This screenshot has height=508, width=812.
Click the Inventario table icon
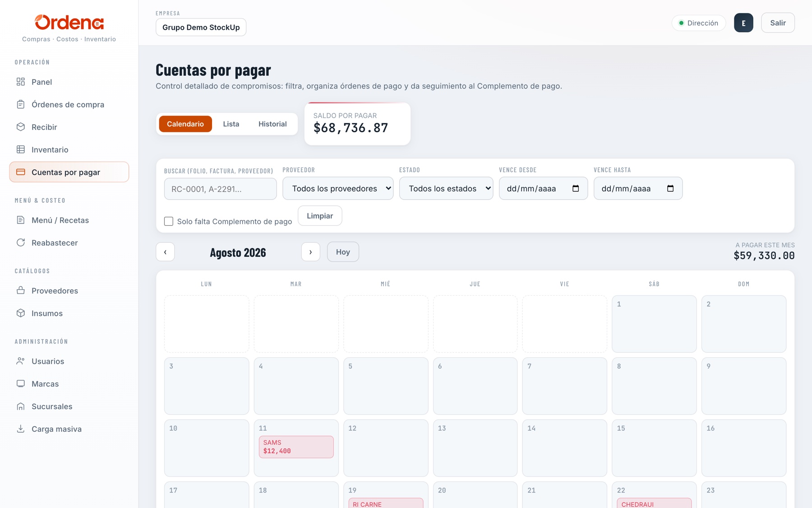tap(21, 149)
